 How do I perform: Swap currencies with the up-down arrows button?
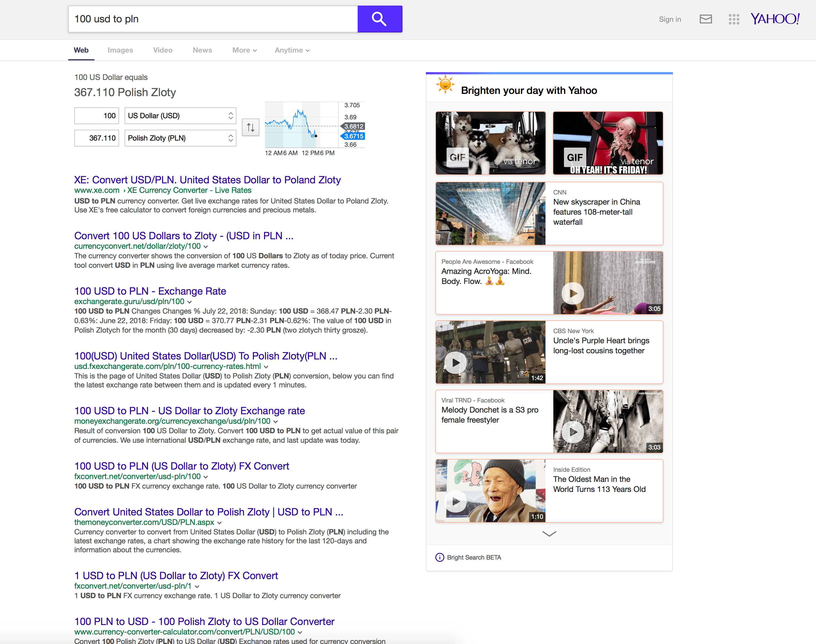(251, 127)
